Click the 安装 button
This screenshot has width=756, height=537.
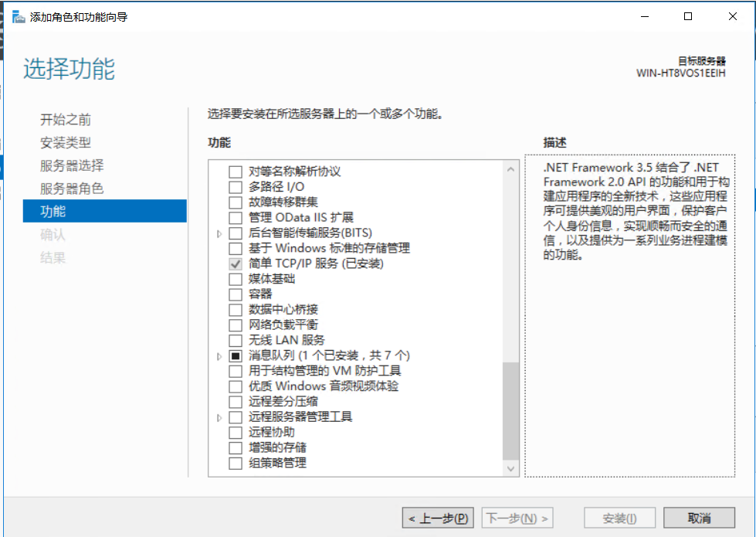point(619,518)
